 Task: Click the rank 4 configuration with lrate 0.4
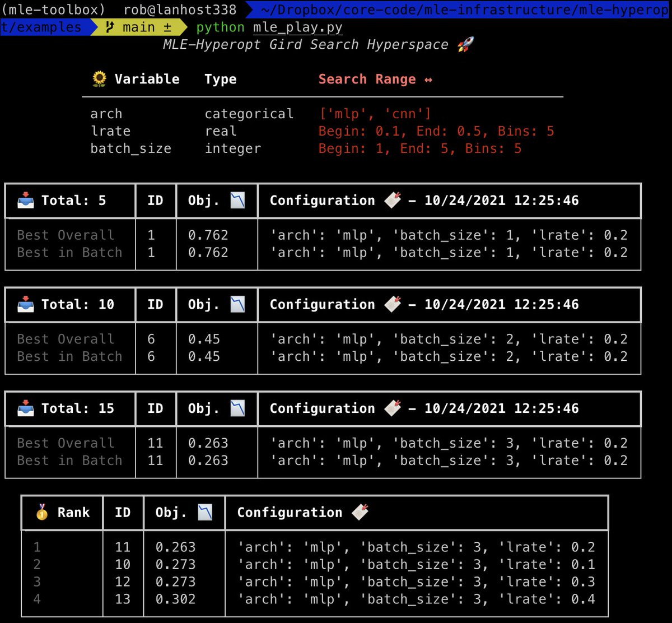pyautogui.click(x=416, y=599)
